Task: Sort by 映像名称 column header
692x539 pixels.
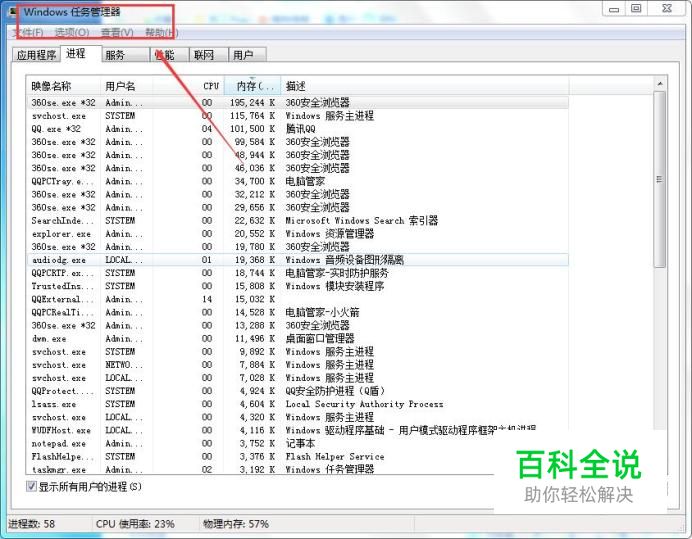Action: [x=63, y=86]
